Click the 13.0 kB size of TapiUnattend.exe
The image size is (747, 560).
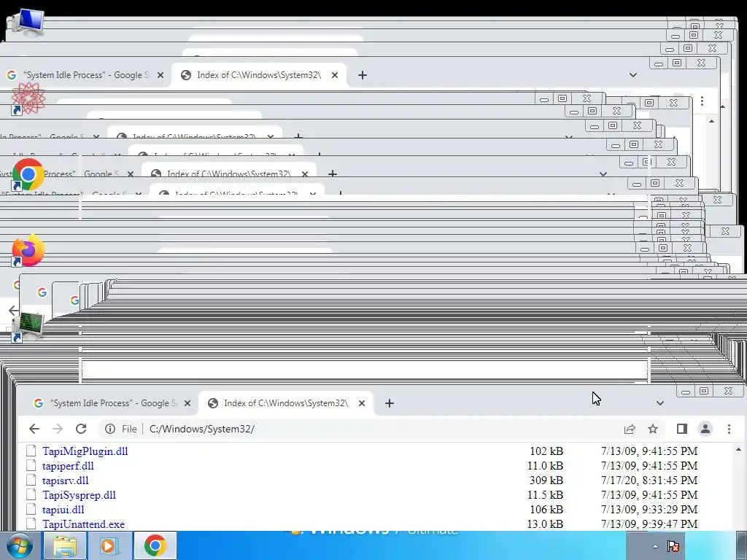[x=545, y=524]
